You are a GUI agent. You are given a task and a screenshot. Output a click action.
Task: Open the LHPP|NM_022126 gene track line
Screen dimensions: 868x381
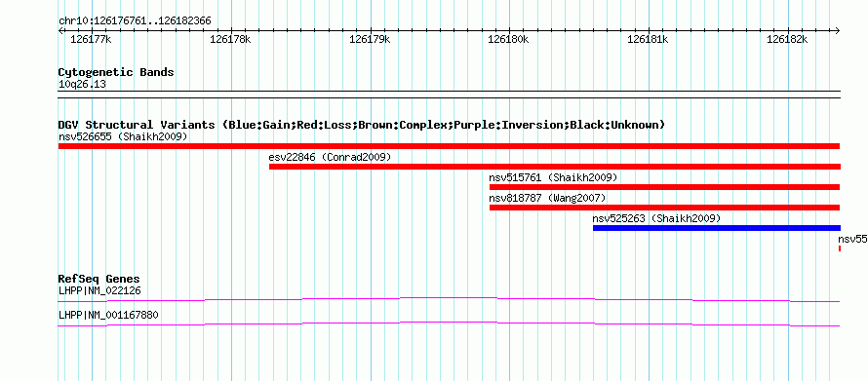click(x=449, y=300)
